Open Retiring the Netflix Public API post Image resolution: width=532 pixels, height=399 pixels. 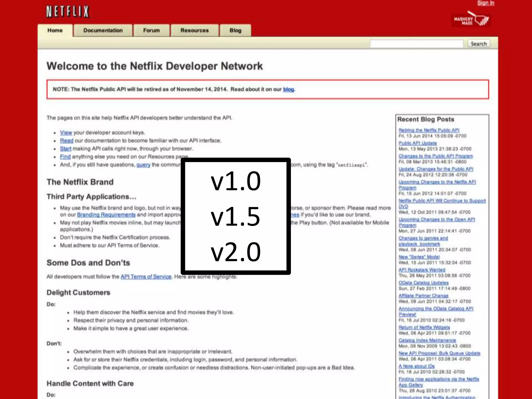429,130
